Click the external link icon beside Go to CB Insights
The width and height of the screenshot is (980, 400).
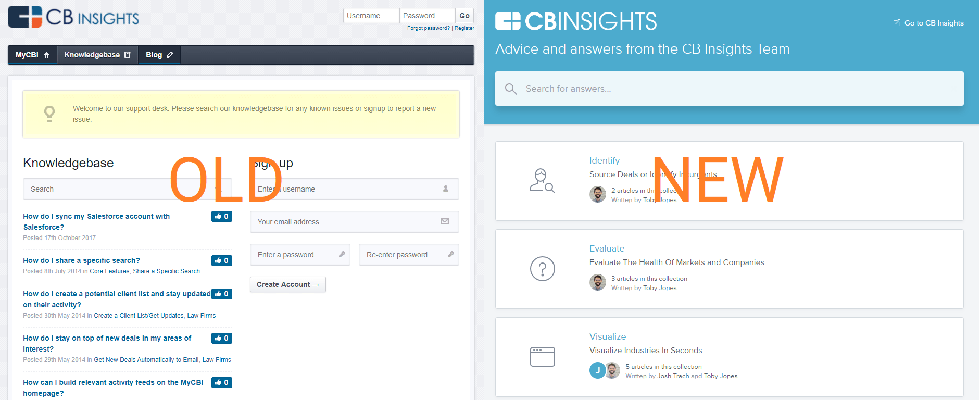(x=897, y=23)
